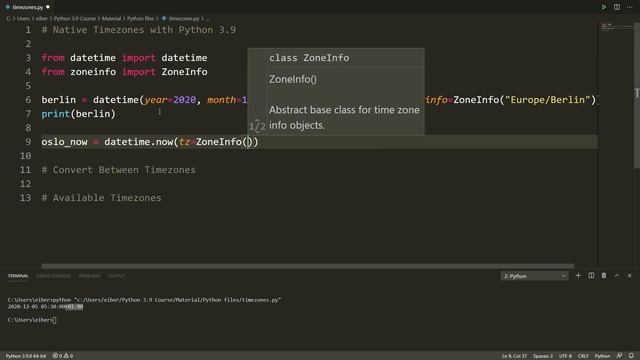The width and height of the screenshot is (640, 360).
Task: Change the UTF-8 encoding setting
Action: [x=565, y=356]
